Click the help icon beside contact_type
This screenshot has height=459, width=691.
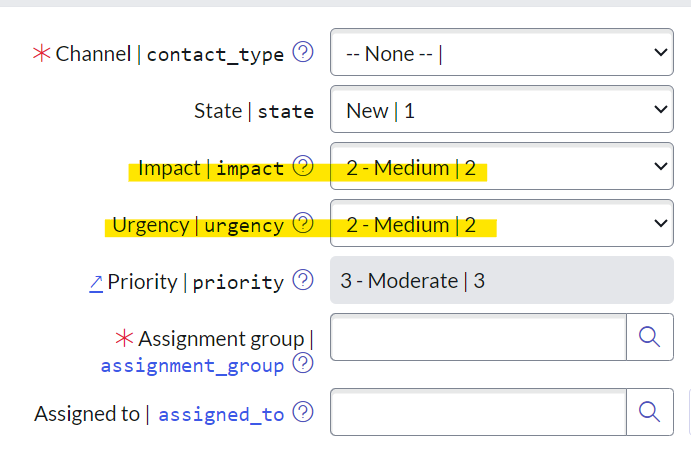pyautogui.click(x=303, y=53)
